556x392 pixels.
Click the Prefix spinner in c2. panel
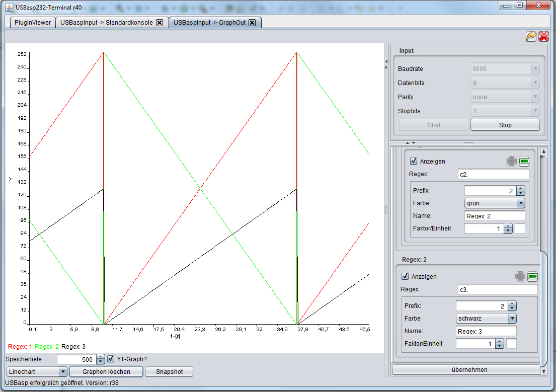(x=494, y=191)
